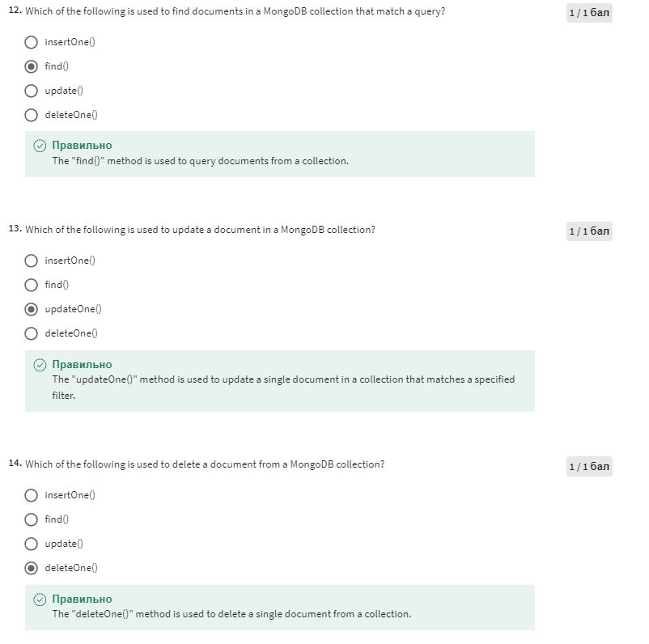The height and width of the screenshot is (644, 649).
Task: Pick deleteOne() radio in question 12
Action: [x=31, y=115]
